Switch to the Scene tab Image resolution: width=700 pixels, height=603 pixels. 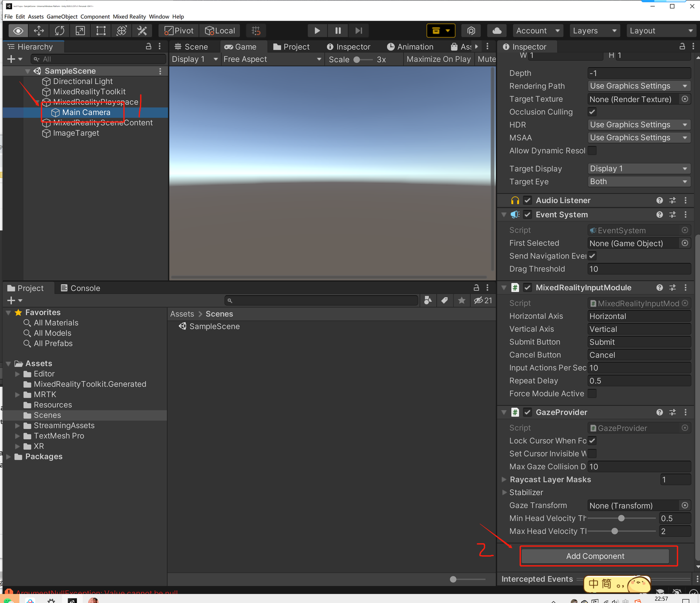pos(191,47)
